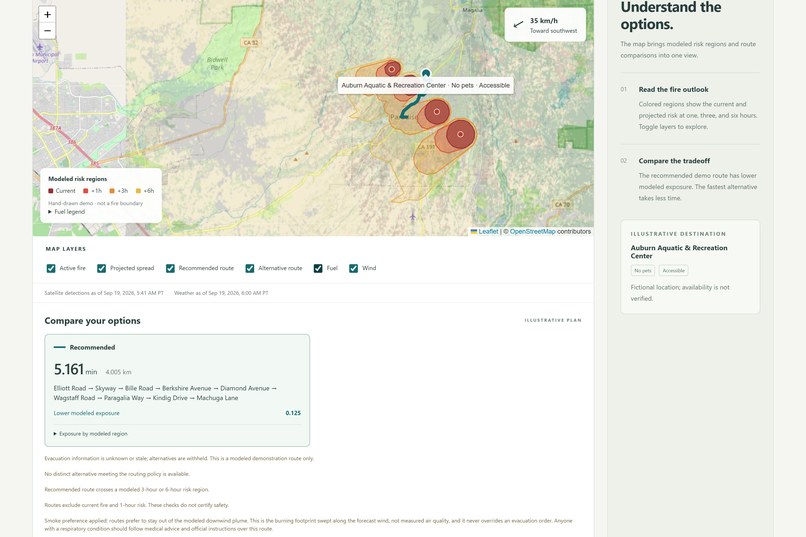Click the purple airplane icon south of the fire
Screen dimensions: 806x537
[x=412, y=217]
